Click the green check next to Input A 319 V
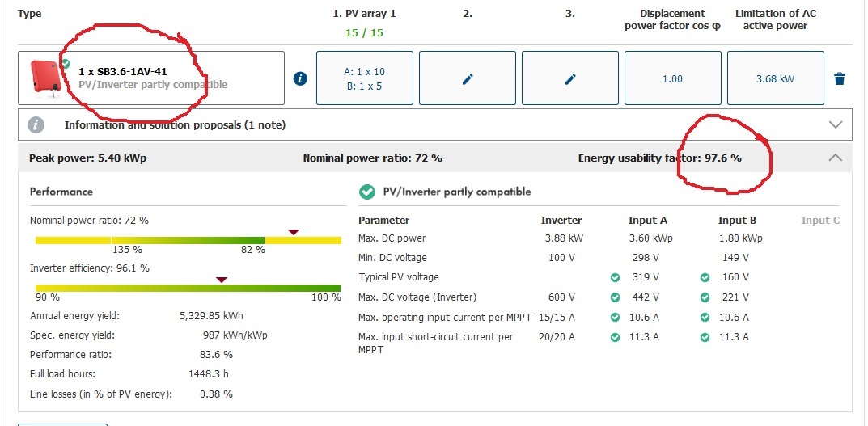This screenshot has height=426, width=868. click(x=615, y=277)
